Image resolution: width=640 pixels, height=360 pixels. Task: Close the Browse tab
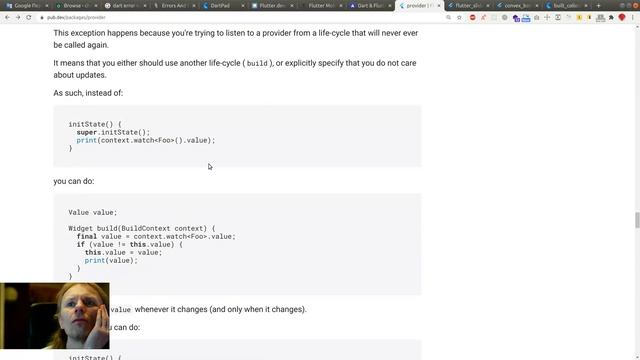pyautogui.click(x=96, y=6)
